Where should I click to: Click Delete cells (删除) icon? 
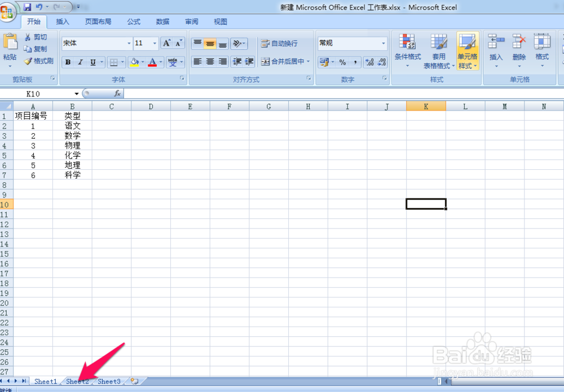click(x=519, y=42)
